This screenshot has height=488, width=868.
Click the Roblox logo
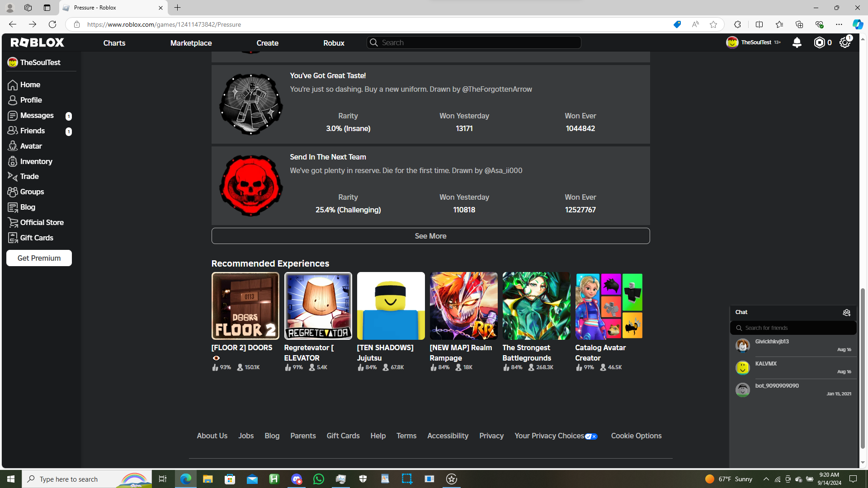(38, 42)
